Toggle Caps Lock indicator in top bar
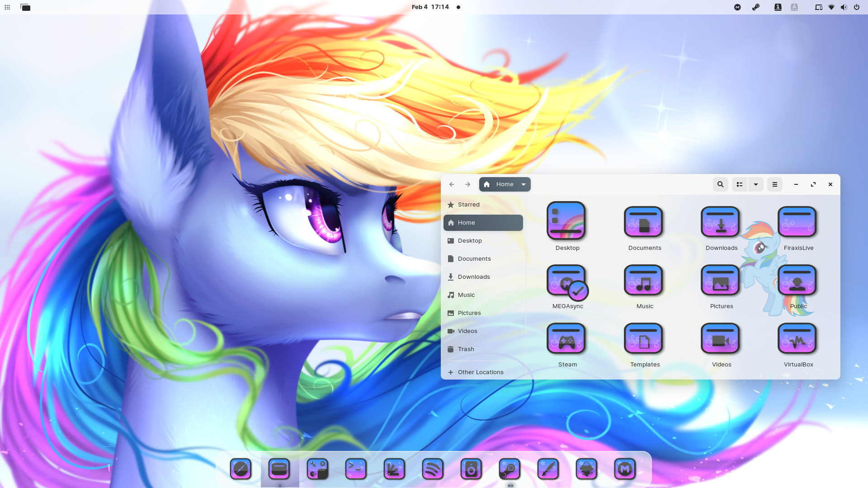The height and width of the screenshot is (488, 868). point(794,7)
